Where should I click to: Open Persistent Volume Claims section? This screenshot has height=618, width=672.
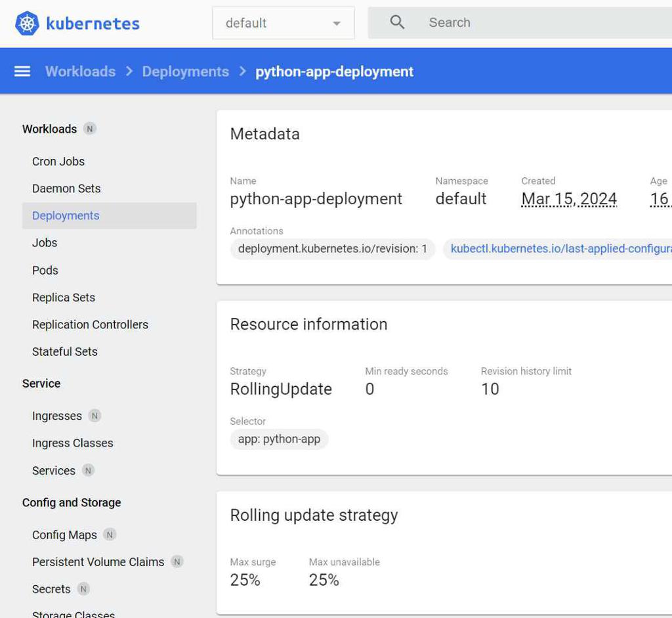[x=98, y=562]
